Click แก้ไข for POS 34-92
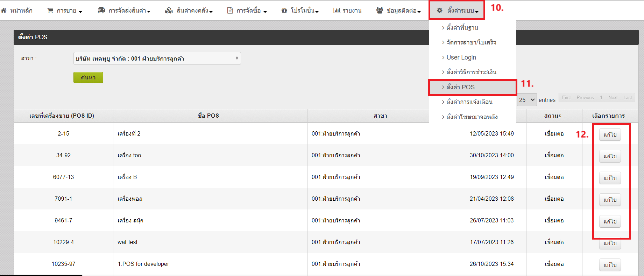The image size is (644, 276). [x=610, y=156]
